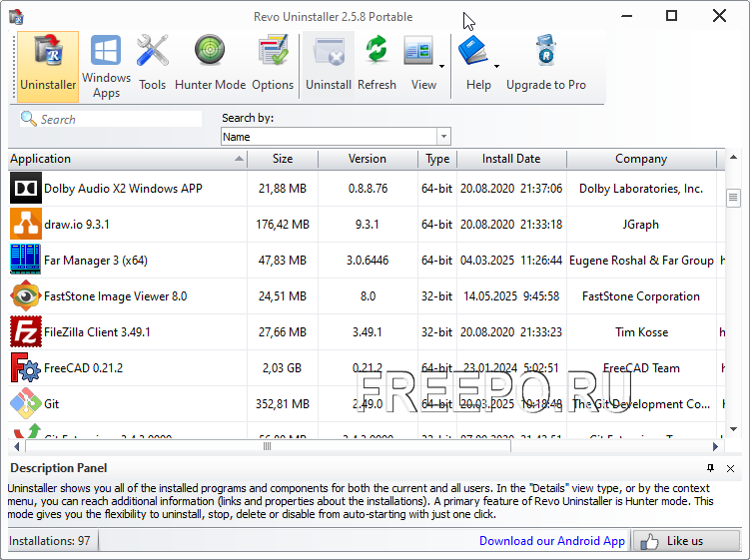The height and width of the screenshot is (560, 750).
Task: Select the Dolby Audio X2 icon
Action: 26,189
